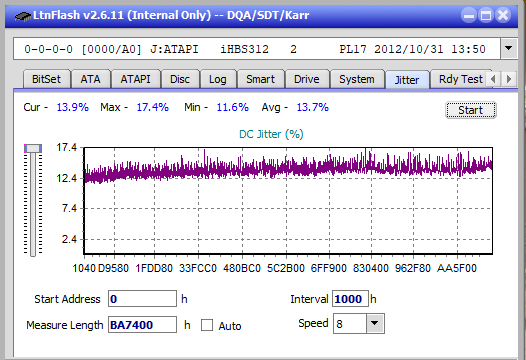Viewport: 526px width, 360px height.
Task: Switch to the ATA tab
Action: [91, 79]
